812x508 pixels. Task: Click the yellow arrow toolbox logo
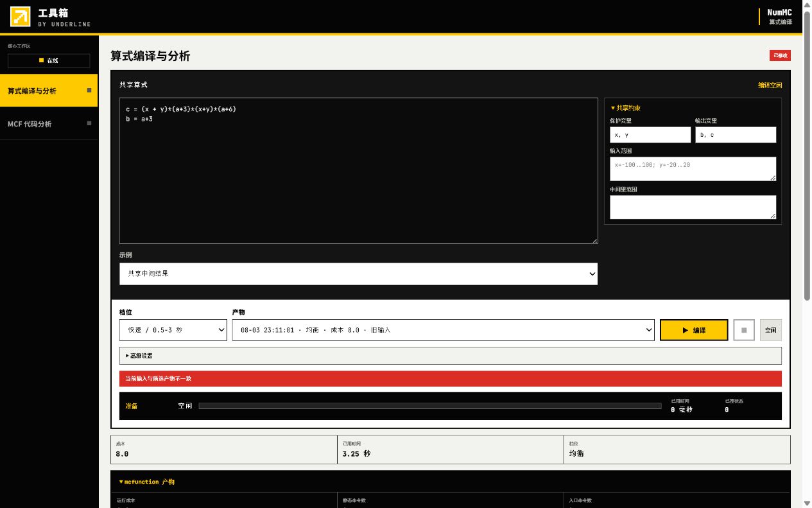[x=21, y=17]
